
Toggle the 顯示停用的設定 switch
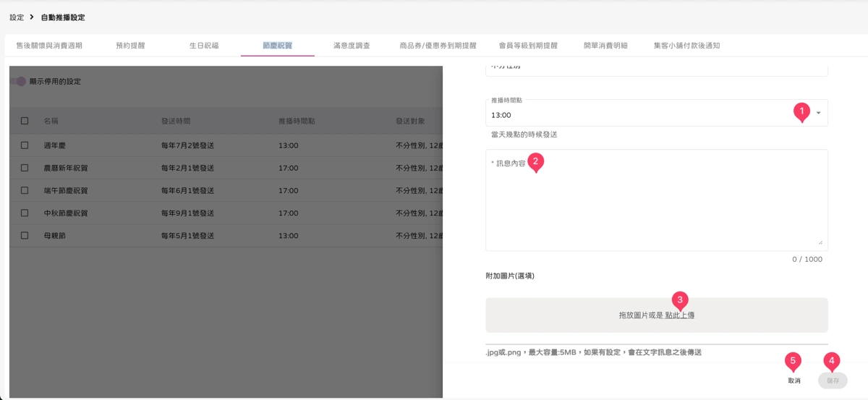[17, 82]
